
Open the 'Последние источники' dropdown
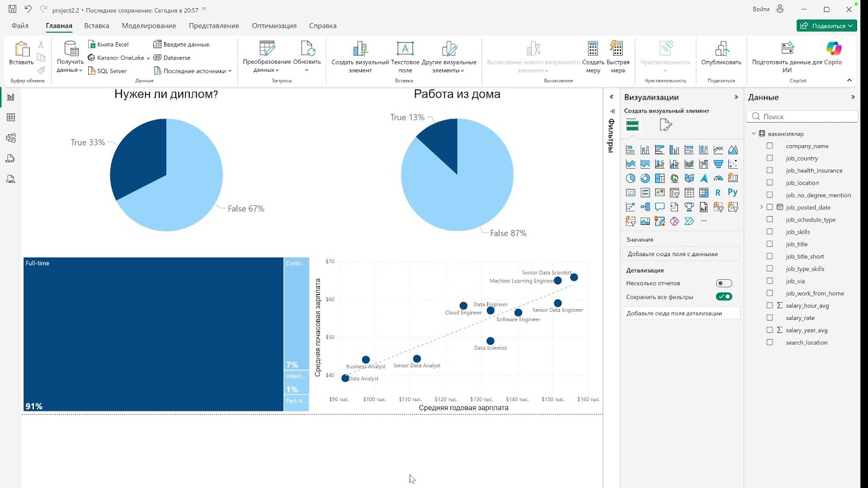(230, 70)
